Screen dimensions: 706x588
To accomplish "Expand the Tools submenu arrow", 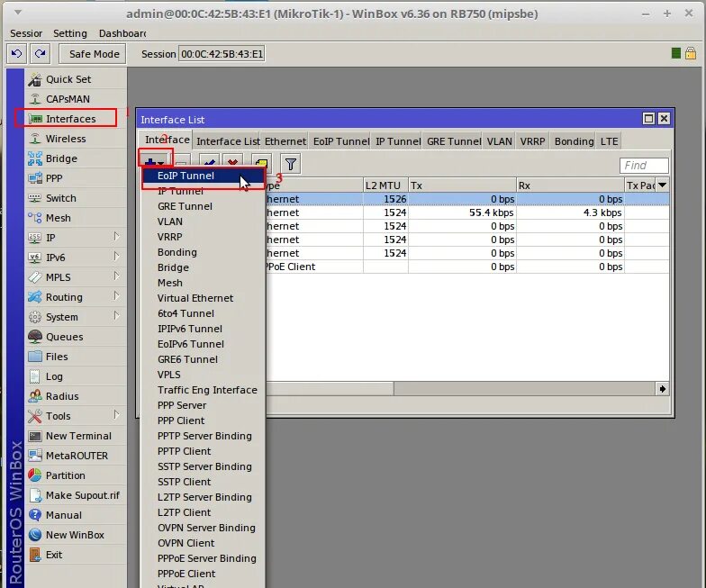I will (x=116, y=415).
